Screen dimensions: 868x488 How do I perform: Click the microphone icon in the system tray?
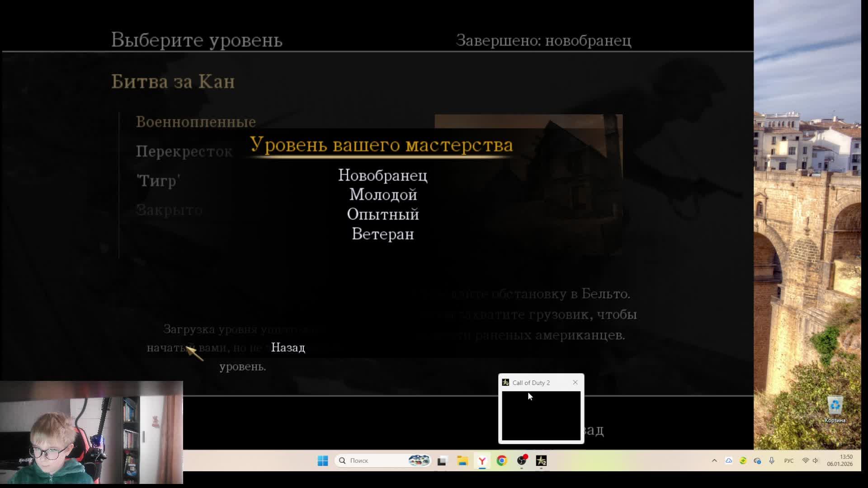771,460
